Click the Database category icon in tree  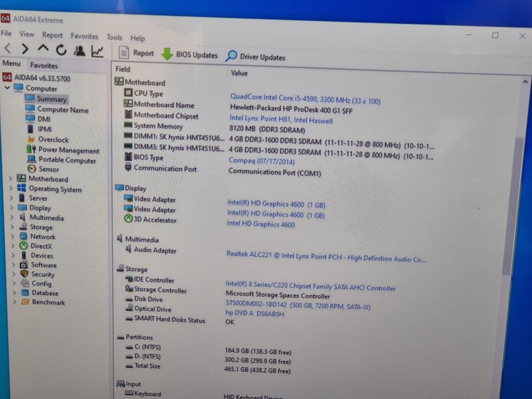click(25, 292)
